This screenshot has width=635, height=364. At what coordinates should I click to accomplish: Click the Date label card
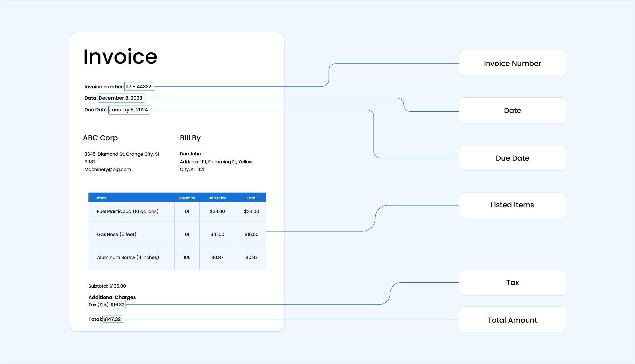pyautogui.click(x=512, y=110)
